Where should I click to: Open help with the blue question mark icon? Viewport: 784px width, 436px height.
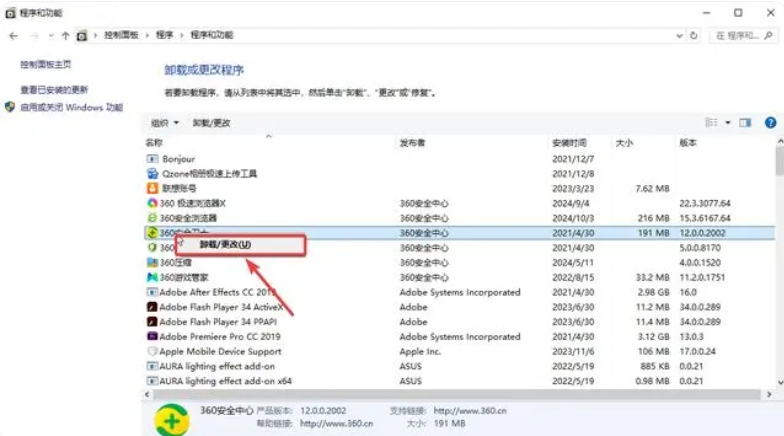tap(771, 122)
